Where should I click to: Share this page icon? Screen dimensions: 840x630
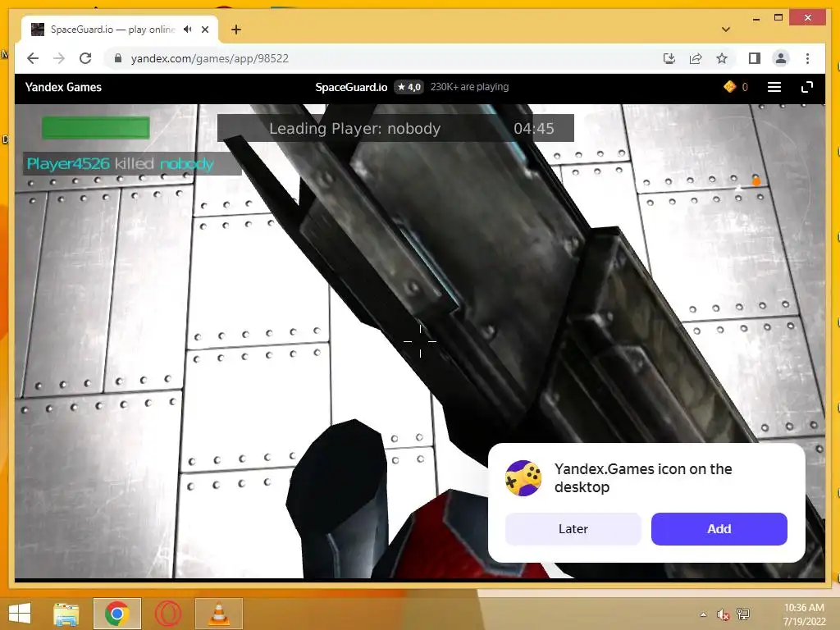click(x=696, y=58)
